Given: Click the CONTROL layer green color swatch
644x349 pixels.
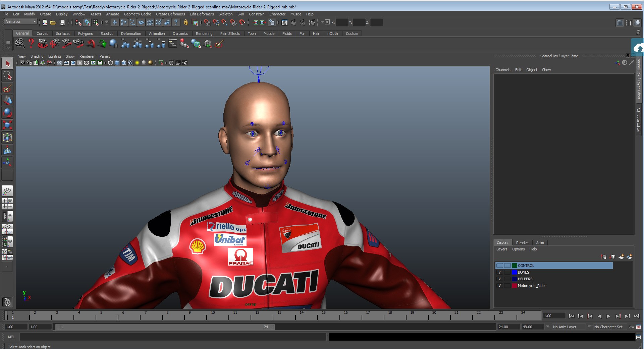Looking at the screenshot, I should pos(514,266).
